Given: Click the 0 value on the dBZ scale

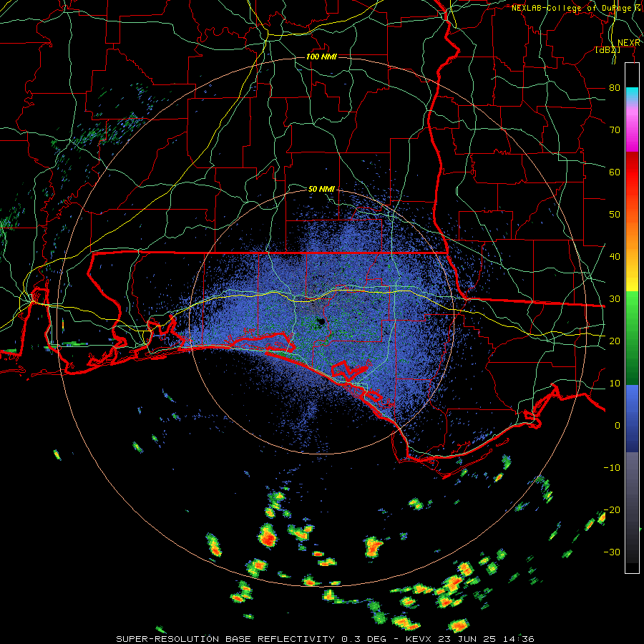Looking at the screenshot, I should pos(618,426).
